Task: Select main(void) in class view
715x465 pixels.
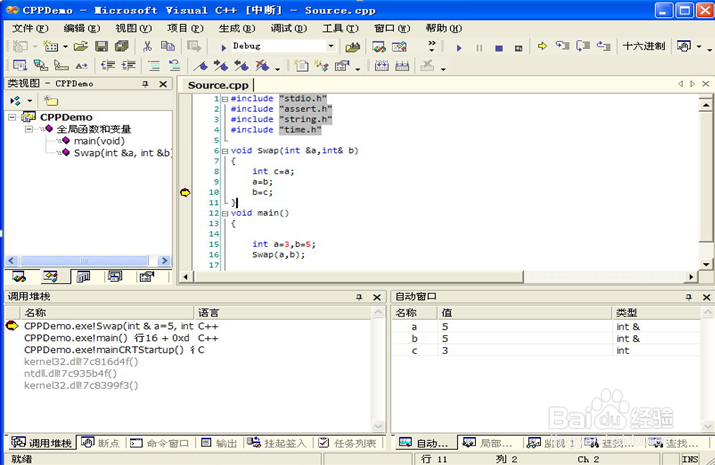Action: (99, 141)
